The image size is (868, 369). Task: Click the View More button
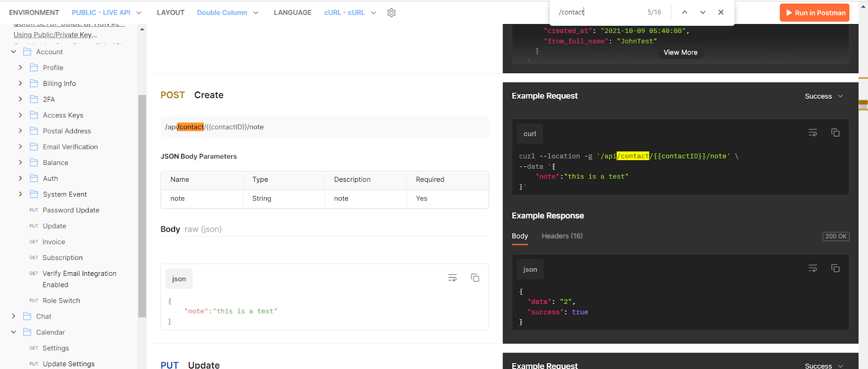click(680, 52)
